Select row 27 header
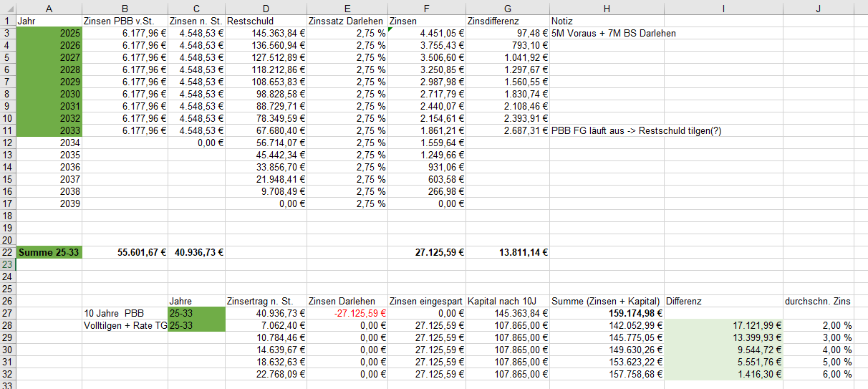868x389 pixels. click(7, 313)
